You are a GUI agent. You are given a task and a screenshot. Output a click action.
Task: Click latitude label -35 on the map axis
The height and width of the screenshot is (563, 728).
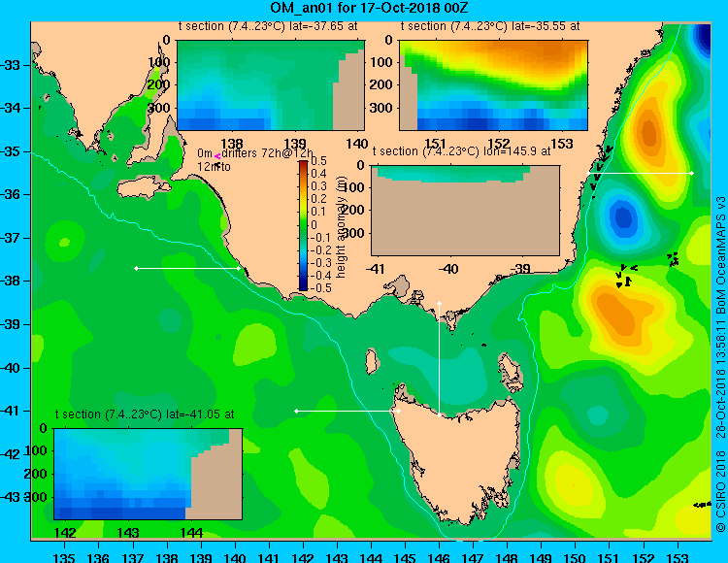[11, 151]
